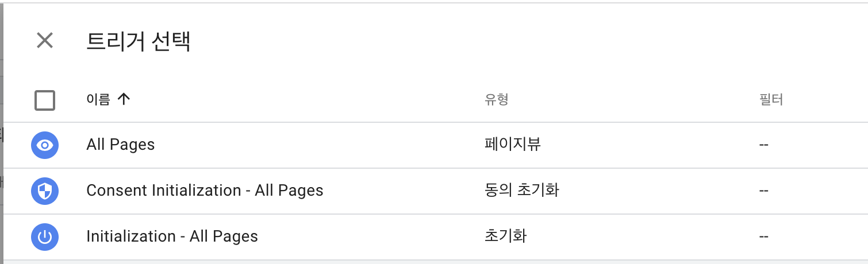Select the Consent Initialization shield icon
The height and width of the screenshot is (264, 868).
[x=45, y=191]
